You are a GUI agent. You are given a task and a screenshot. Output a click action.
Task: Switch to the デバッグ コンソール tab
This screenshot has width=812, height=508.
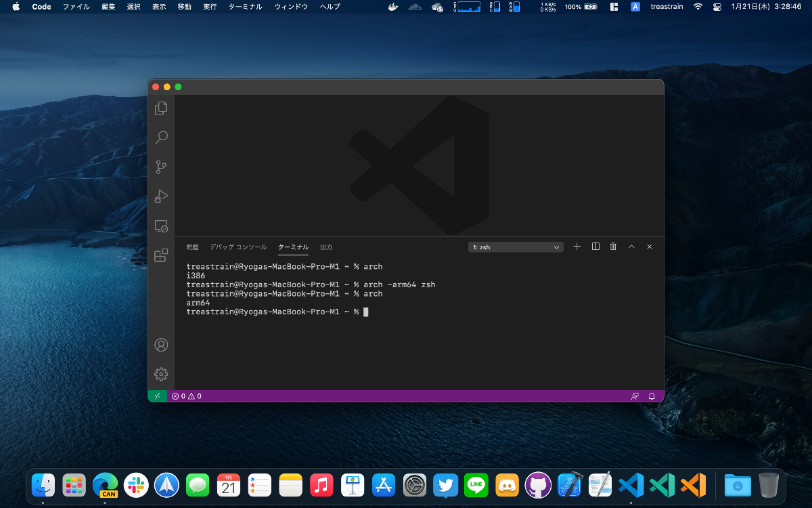[x=238, y=247]
